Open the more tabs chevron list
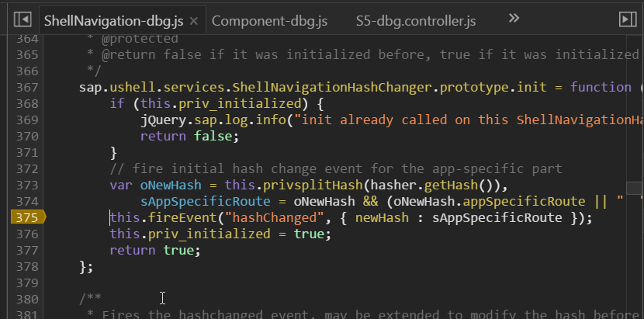 point(513,18)
